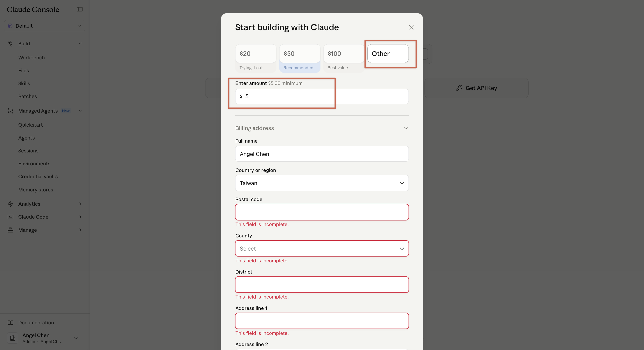Select the $50 Recommended amount
Image resolution: width=644 pixels, height=350 pixels.
click(x=299, y=53)
